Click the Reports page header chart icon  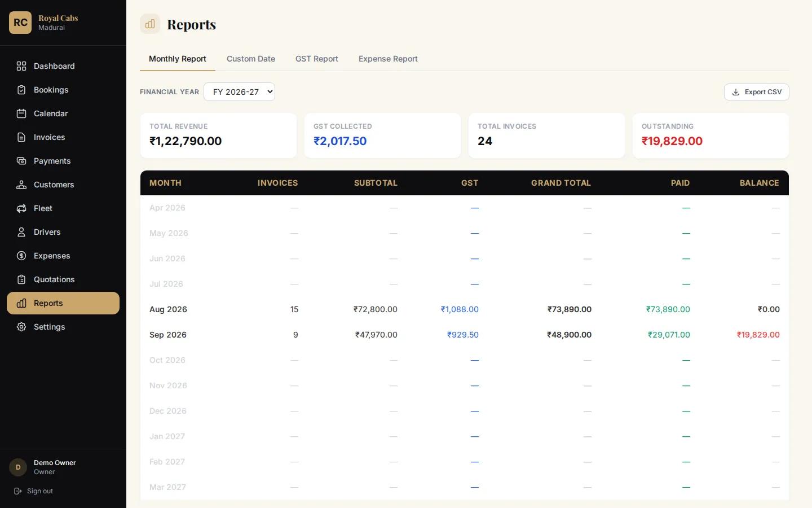(x=150, y=24)
